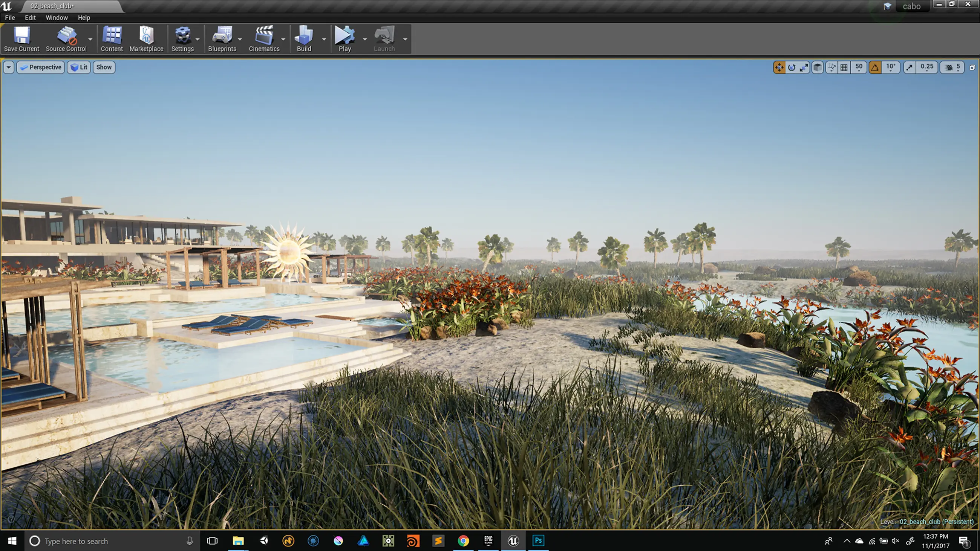Expand Source Control dropdown arrow
Viewport: 980px width, 551px height.
(x=90, y=39)
